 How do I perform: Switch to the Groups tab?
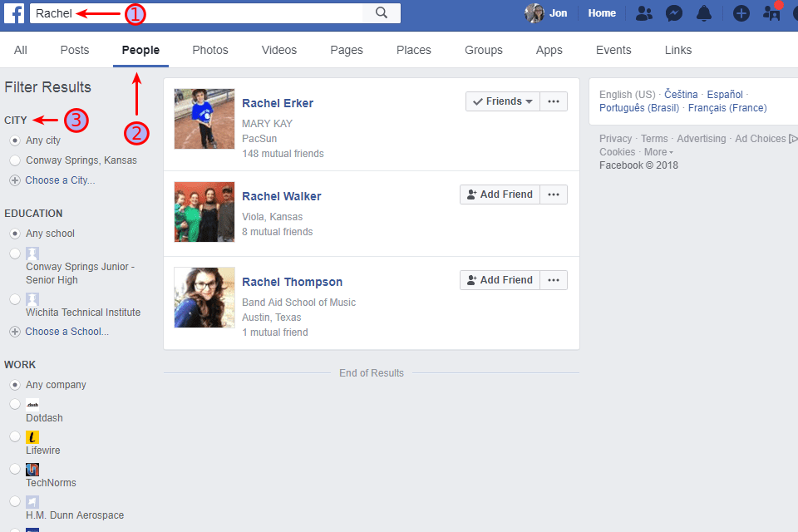[x=484, y=50]
